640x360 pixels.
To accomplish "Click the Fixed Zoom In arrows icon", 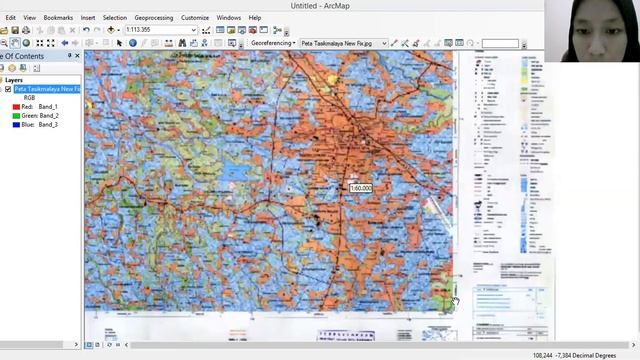I will (x=40, y=43).
